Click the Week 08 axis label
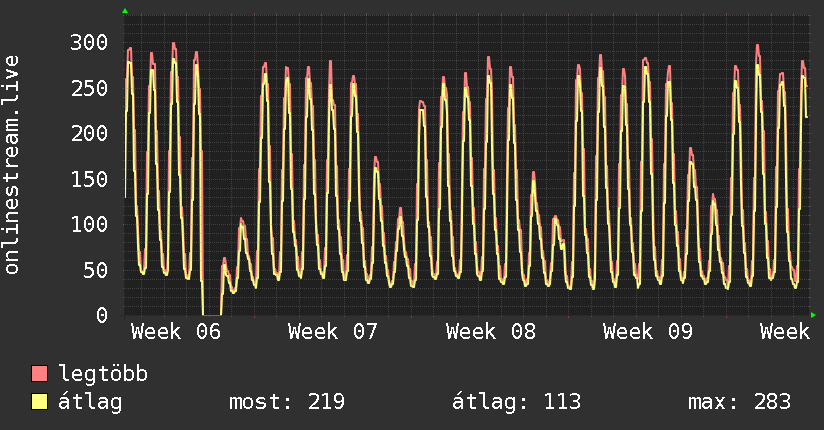The image size is (824, 430). point(491,332)
